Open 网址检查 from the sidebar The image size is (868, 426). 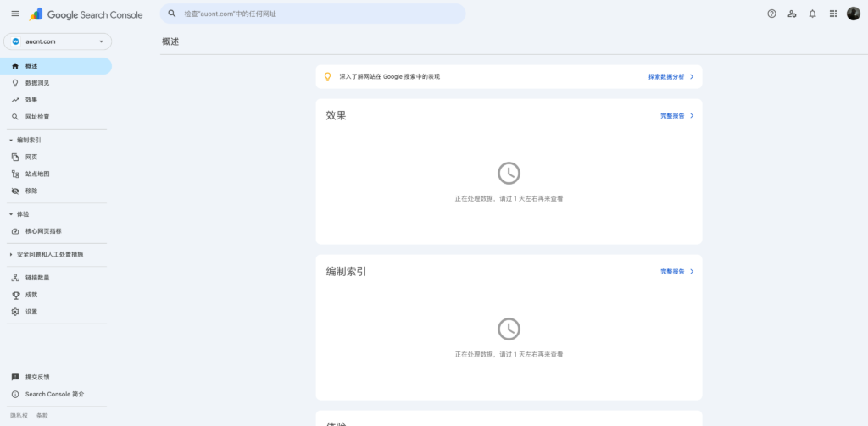[x=56, y=117]
